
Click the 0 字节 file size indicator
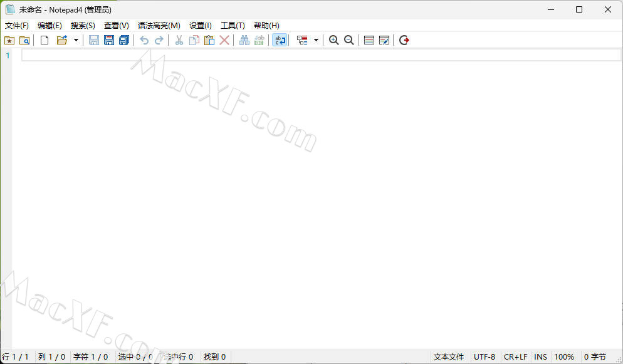[x=595, y=357]
